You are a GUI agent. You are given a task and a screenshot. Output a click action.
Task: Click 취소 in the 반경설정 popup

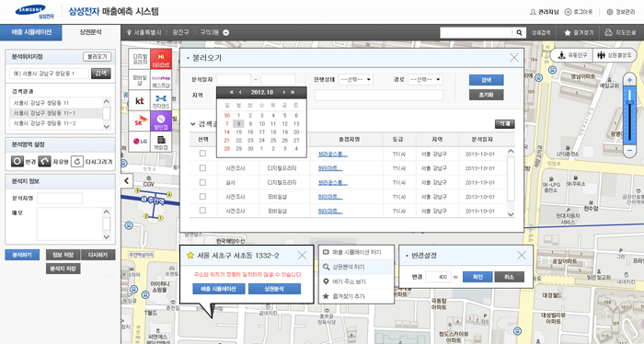pyautogui.click(x=510, y=277)
